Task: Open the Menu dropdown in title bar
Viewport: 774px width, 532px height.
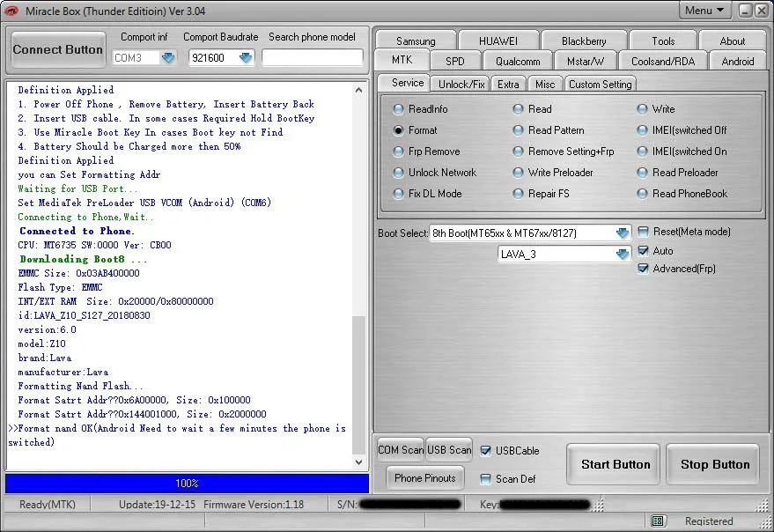Action: [704, 11]
